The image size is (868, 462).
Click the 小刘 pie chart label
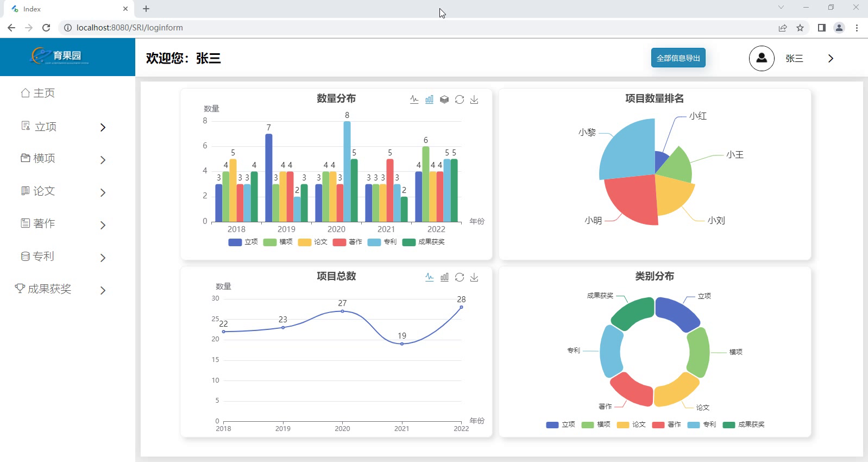[x=716, y=221]
